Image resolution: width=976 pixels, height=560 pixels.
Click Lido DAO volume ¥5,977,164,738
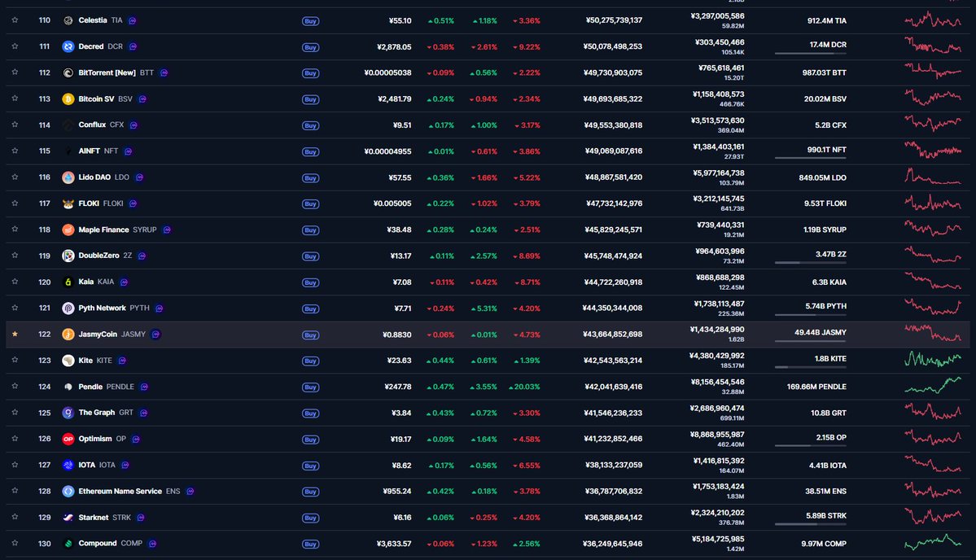click(x=718, y=173)
